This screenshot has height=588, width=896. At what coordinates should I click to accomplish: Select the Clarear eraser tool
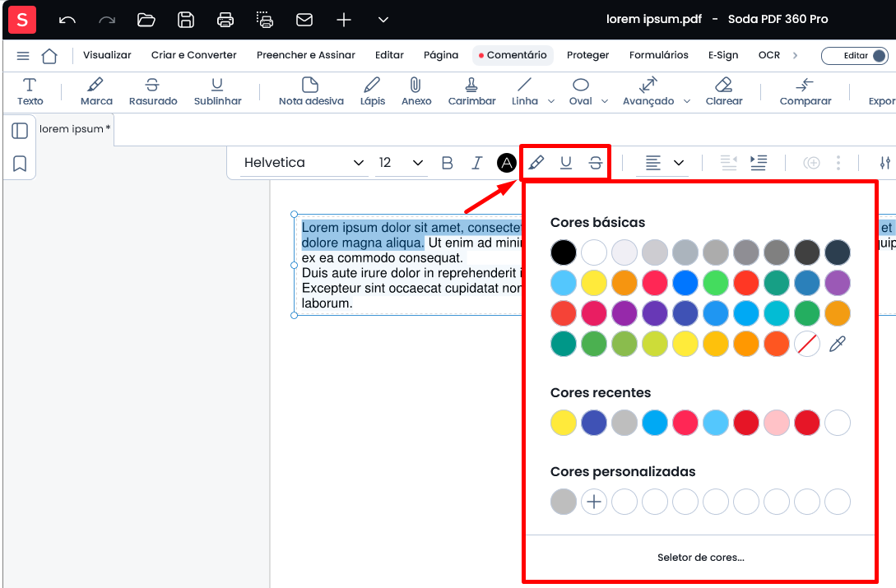point(723,92)
